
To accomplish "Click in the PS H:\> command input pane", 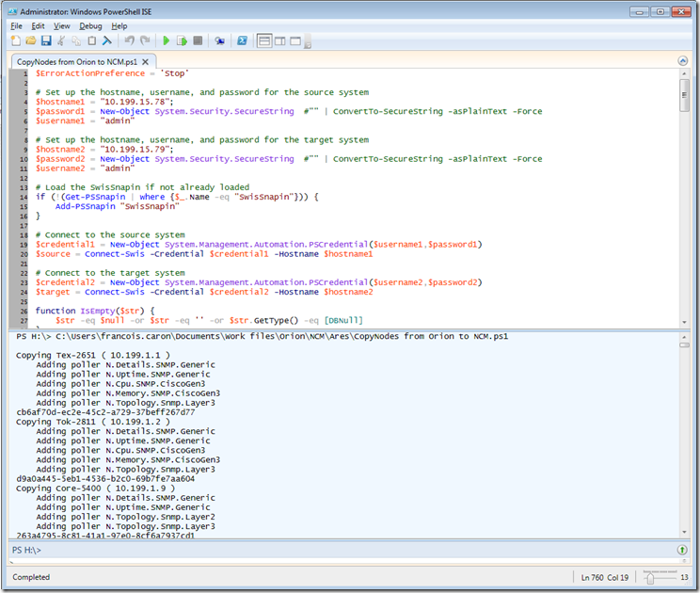I will pyautogui.click(x=342, y=550).
